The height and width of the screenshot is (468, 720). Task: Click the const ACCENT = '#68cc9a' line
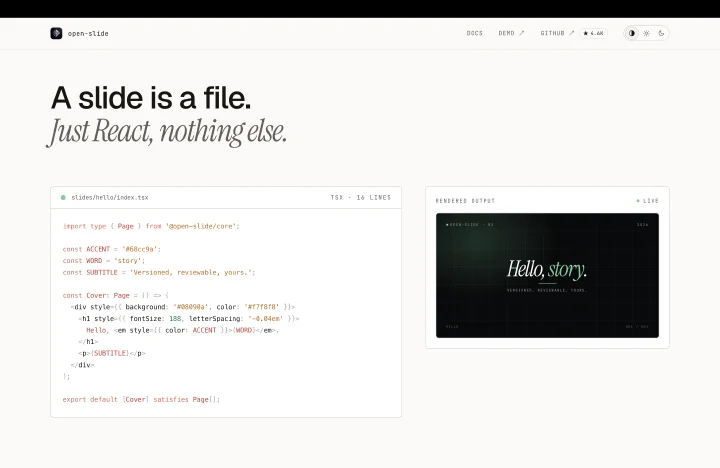coord(112,249)
